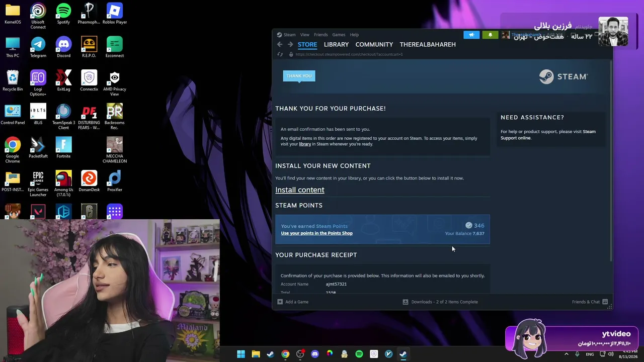Click the Add a Game plus icon
The width and height of the screenshot is (644, 362).
point(280,302)
